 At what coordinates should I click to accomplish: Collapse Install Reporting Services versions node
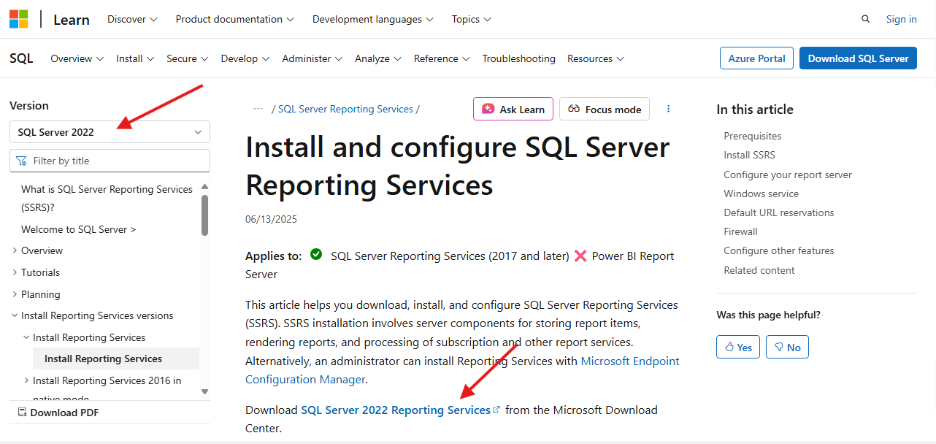coord(14,316)
